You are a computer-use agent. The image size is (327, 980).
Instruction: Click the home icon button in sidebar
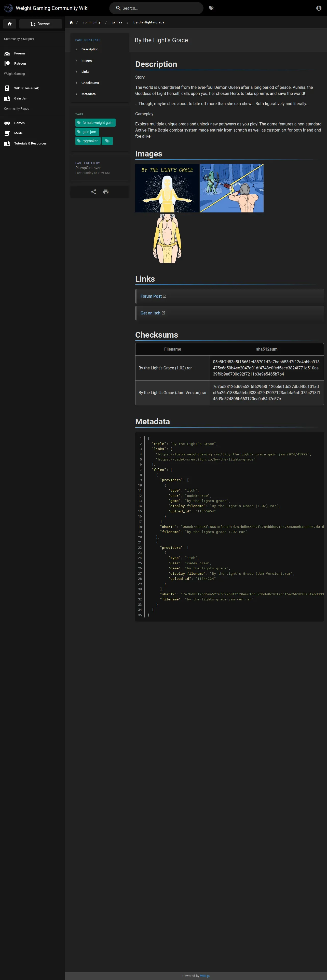(9, 24)
